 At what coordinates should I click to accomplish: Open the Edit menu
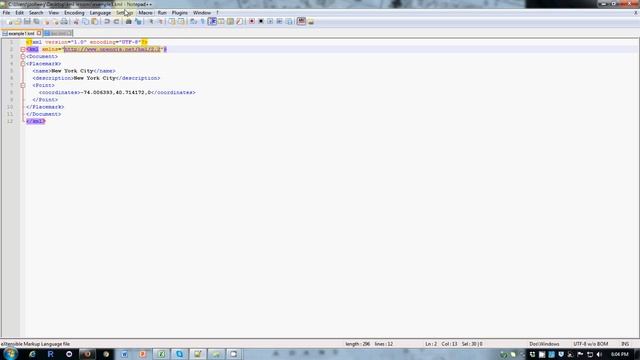coord(19,13)
